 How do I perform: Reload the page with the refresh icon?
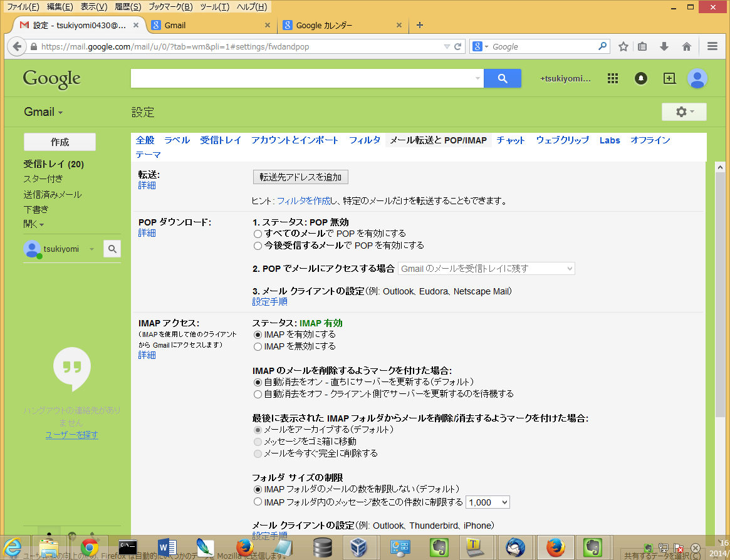point(458,46)
